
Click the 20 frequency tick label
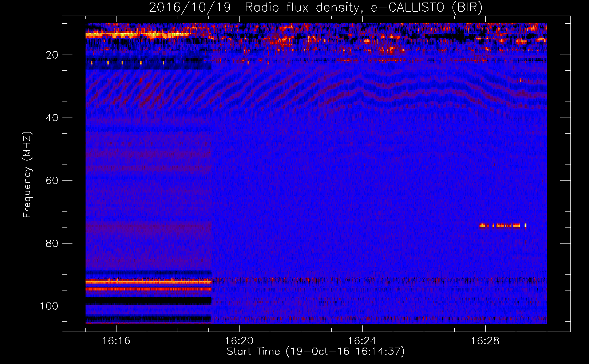[x=52, y=55]
